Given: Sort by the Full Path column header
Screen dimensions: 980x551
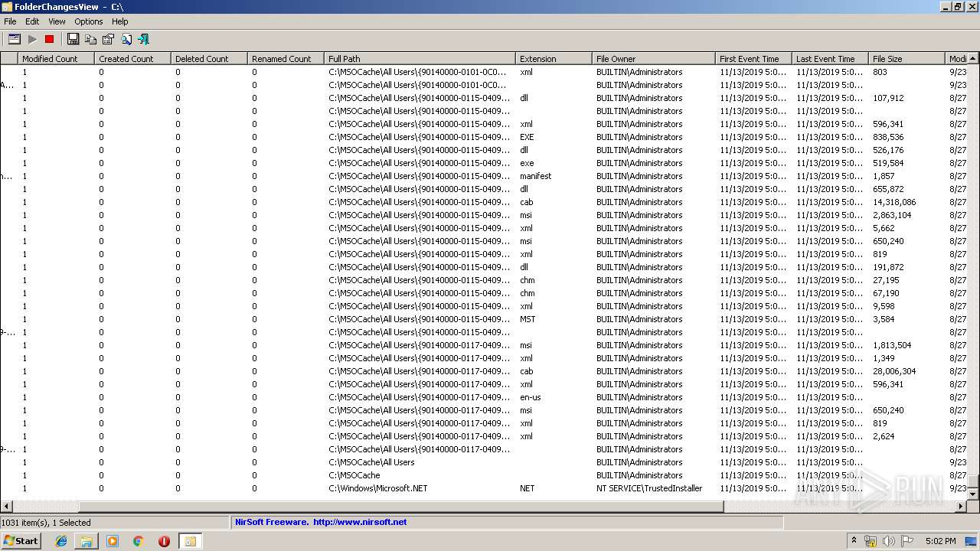Looking at the screenshot, I should point(420,58).
